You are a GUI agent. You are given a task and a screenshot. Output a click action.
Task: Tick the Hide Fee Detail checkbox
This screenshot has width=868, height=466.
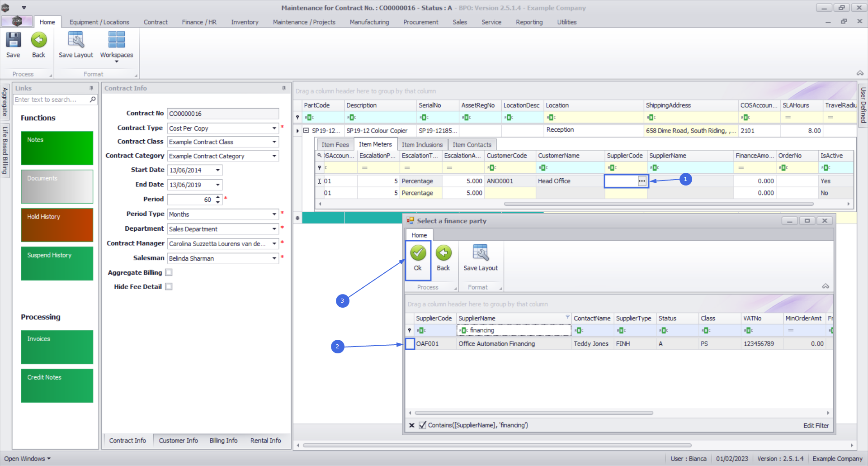169,287
